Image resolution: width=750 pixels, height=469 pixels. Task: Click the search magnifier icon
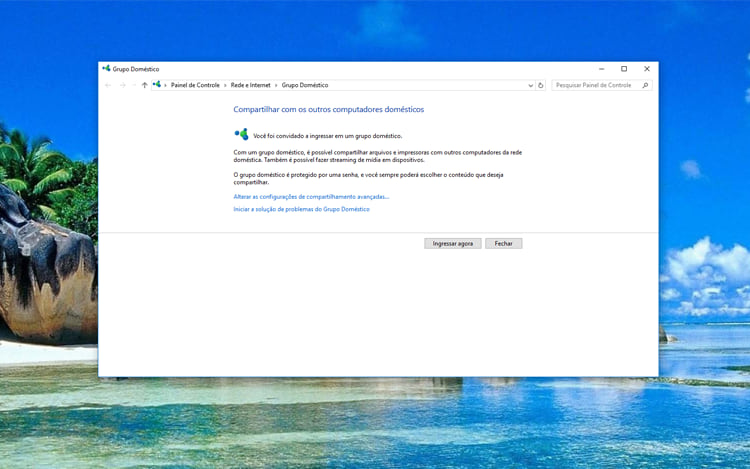click(x=645, y=85)
